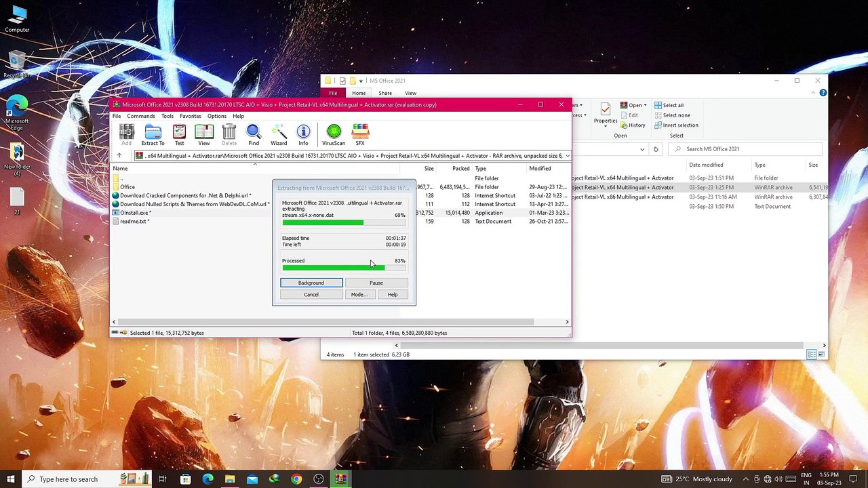Expand the WinRAR archive path dropdown
Screen dimensions: 868x488
tap(567, 156)
